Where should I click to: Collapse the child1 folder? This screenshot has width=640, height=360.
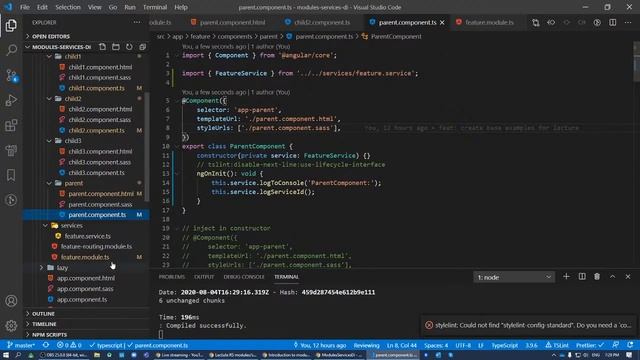tap(73, 56)
